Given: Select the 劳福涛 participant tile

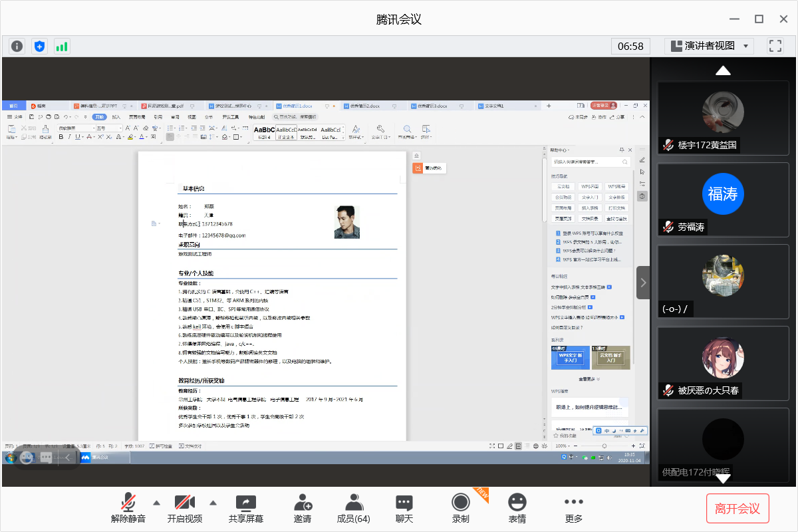Looking at the screenshot, I should 723,199.
